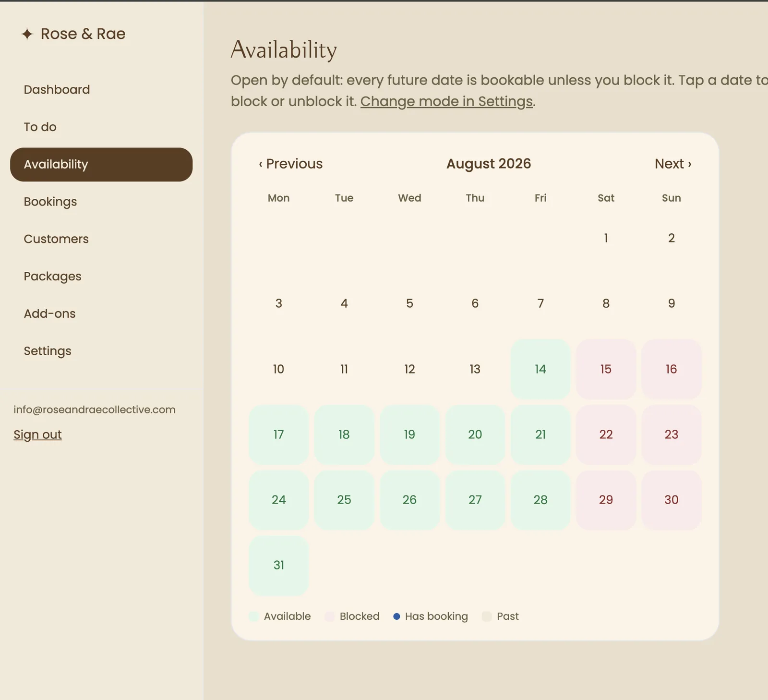This screenshot has height=700, width=768.
Task: Toggle Wednesday August 19
Action: point(409,434)
